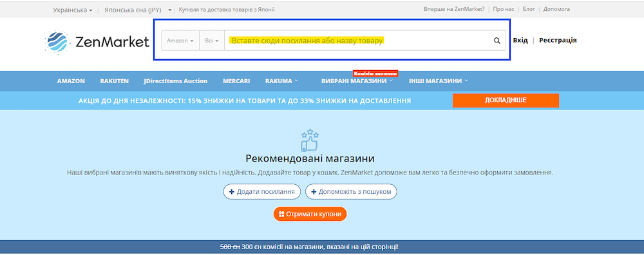Open the Японська єна (JPY) currency dropdown
Screen dimensions: 644x255
tap(138, 10)
